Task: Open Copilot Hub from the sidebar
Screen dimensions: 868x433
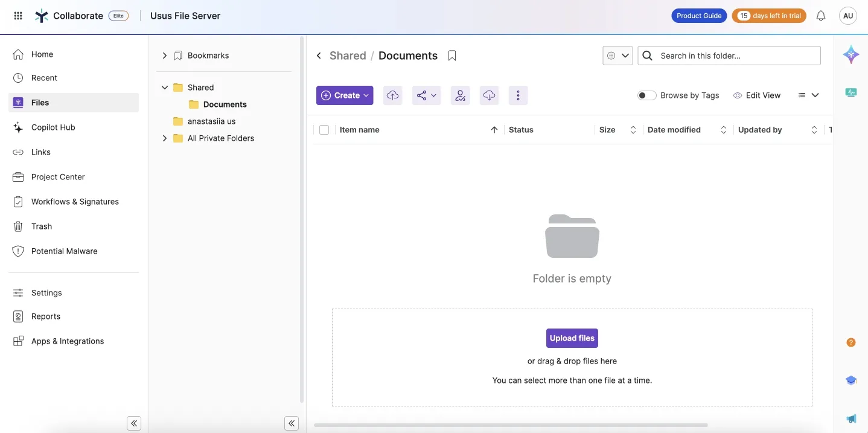Action: pos(53,127)
